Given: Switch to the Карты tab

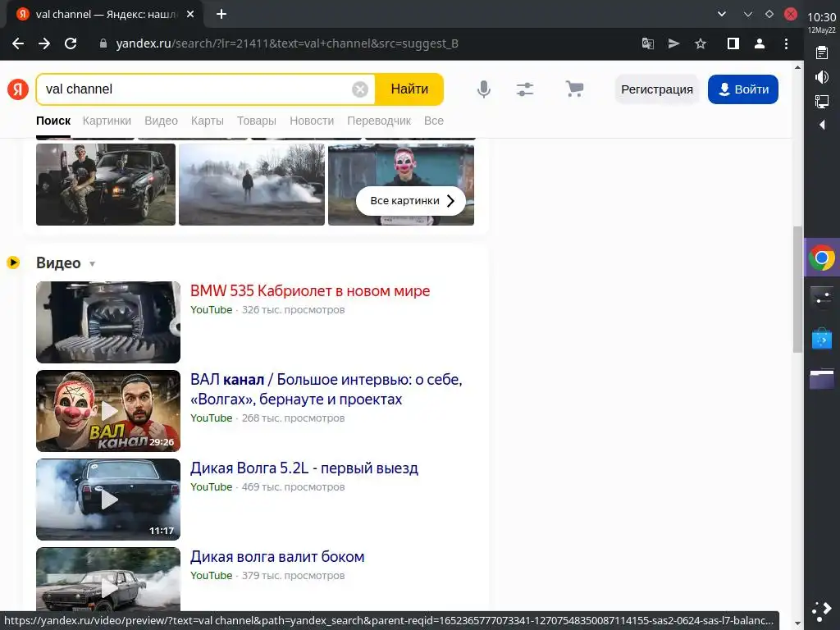Looking at the screenshot, I should (x=208, y=121).
